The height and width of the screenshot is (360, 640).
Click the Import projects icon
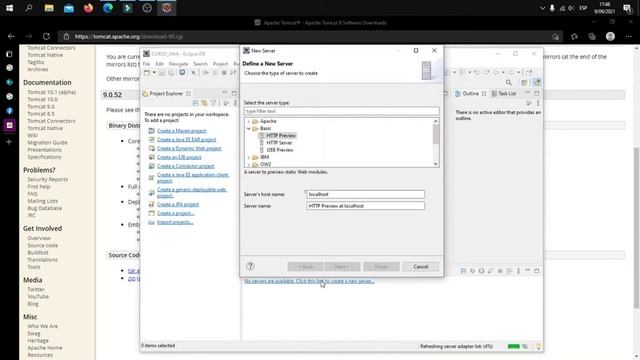point(151,222)
